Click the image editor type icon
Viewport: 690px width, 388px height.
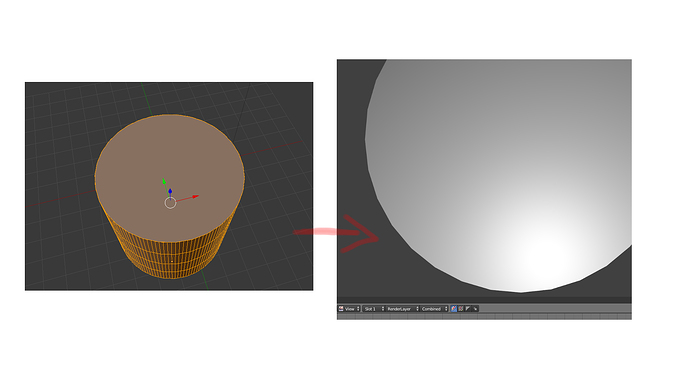point(341,309)
